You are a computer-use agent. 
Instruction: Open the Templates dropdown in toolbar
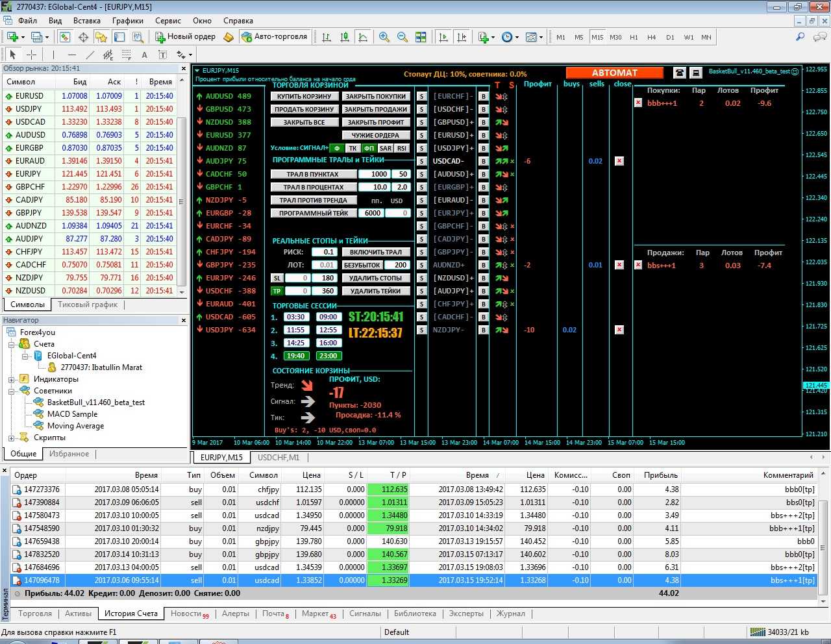point(534,37)
